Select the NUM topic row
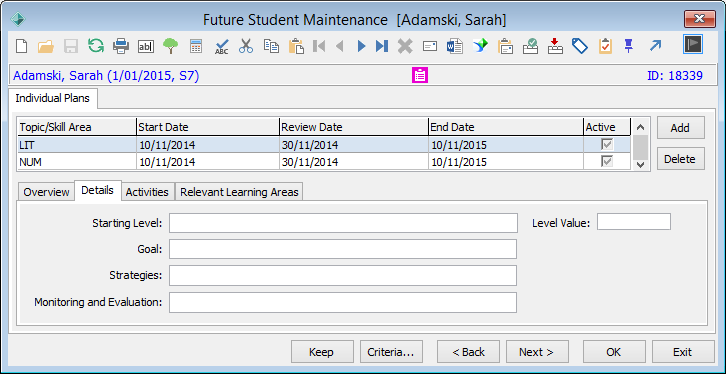This screenshot has height=374, width=726. [x=324, y=162]
